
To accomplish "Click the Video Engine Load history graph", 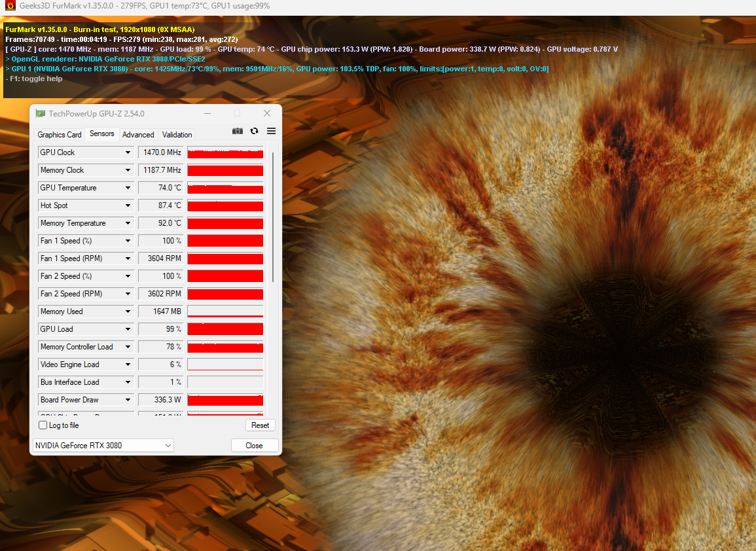I will click(x=225, y=364).
